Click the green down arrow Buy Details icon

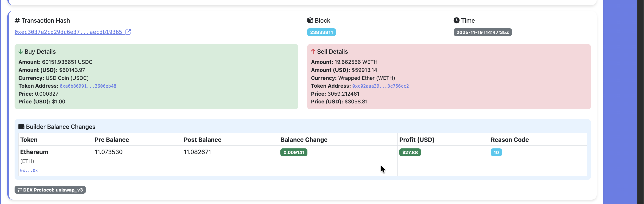(x=20, y=52)
